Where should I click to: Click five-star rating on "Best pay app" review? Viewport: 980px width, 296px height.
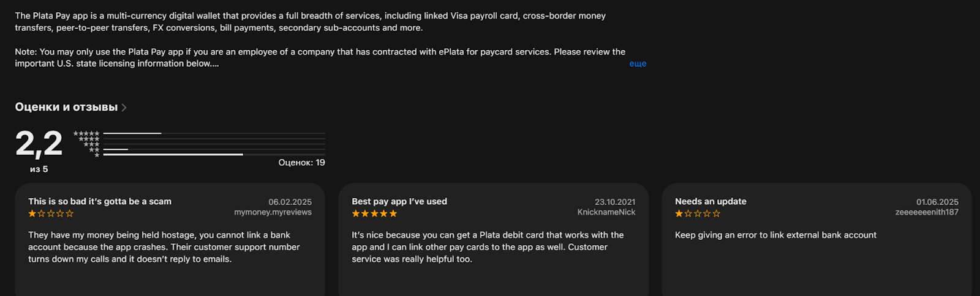[374, 213]
